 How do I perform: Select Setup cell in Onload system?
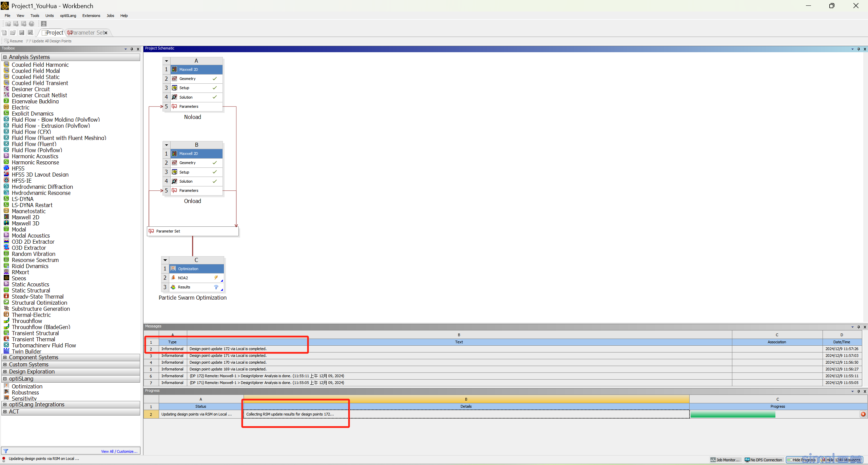(x=196, y=172)
